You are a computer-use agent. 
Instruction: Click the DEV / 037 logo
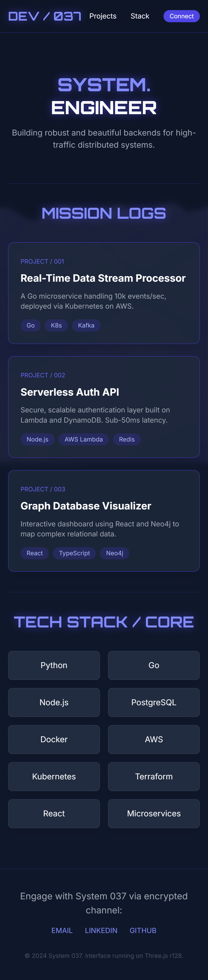click(44, 16)
